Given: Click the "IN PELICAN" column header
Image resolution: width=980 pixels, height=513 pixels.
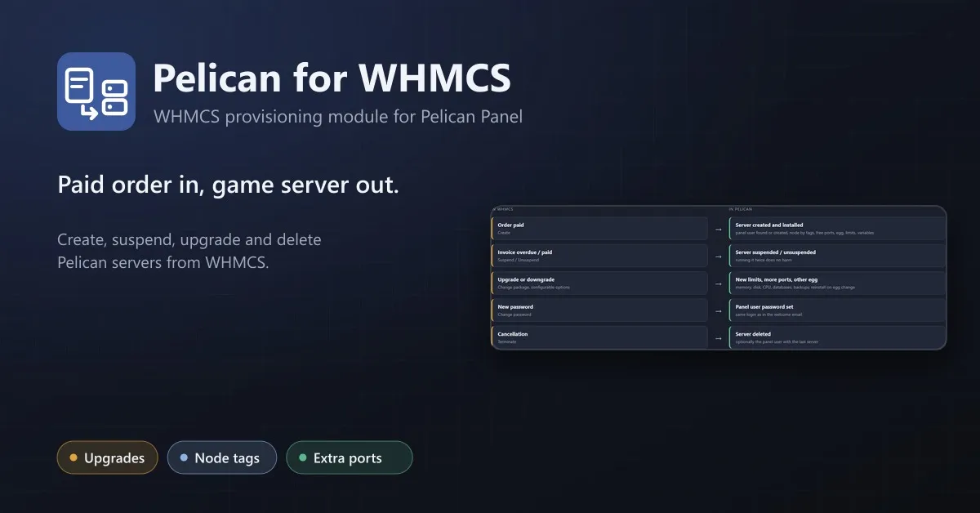Looking at the screenshot, I should pyautogui.click(x=742, y=209).
